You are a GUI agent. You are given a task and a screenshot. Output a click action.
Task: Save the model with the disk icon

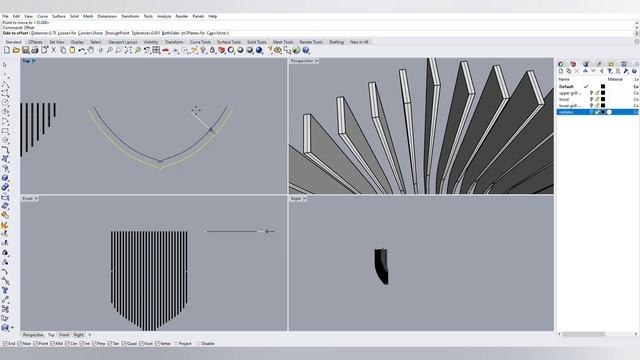pos(25,50)
